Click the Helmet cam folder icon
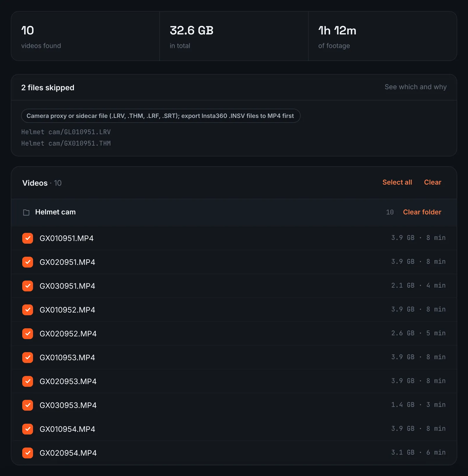 (x=26, y=212)
